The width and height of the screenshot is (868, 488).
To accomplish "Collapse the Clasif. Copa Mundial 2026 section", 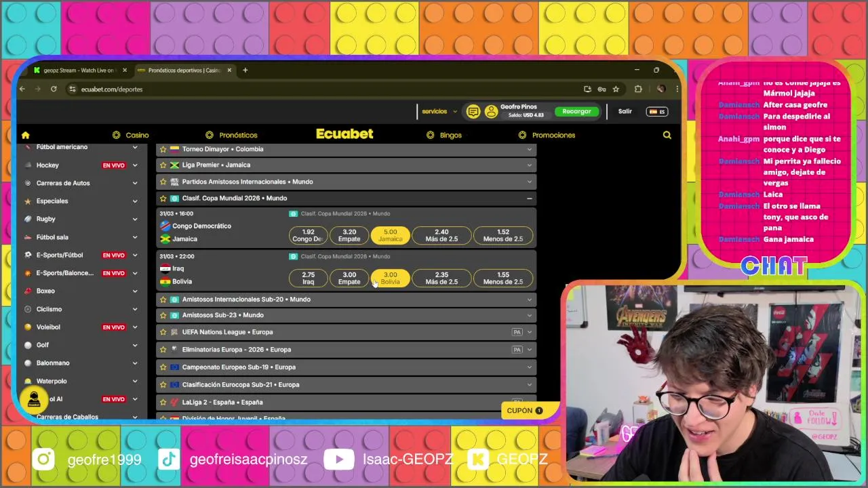I will tap(529, 199).
